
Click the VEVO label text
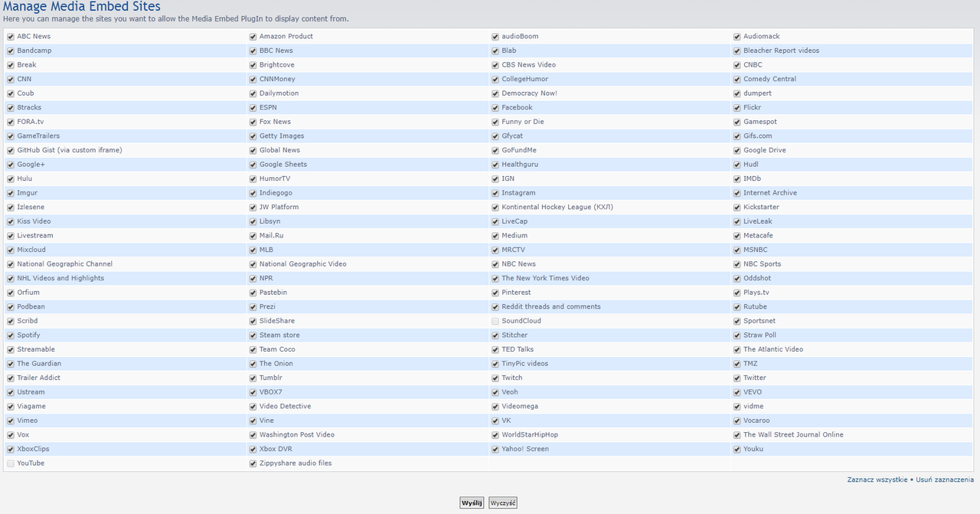[x=753, y=391]
